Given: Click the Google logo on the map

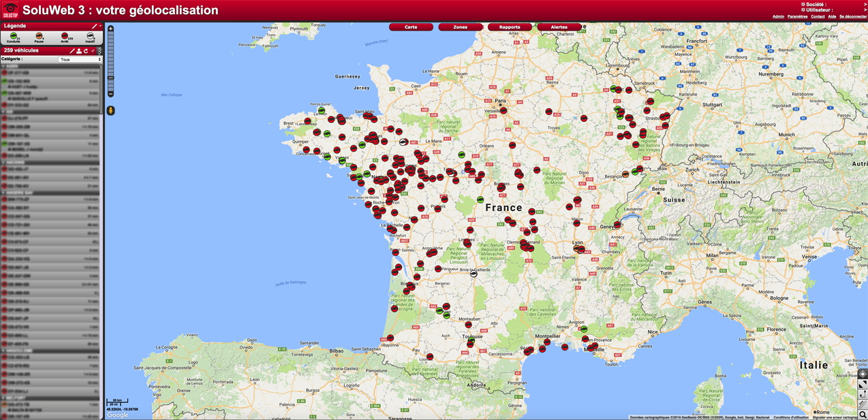Looking at the screenshot, I should point(117,415).
